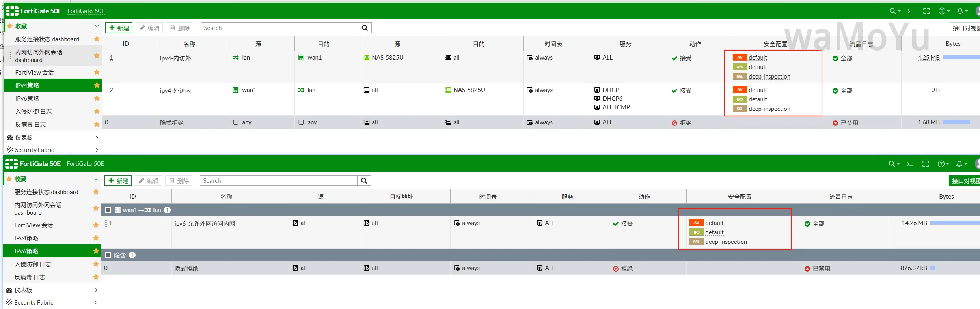Toggle favorite star for 反病毒 日志, IPv4 window

[x=97, y=124]
